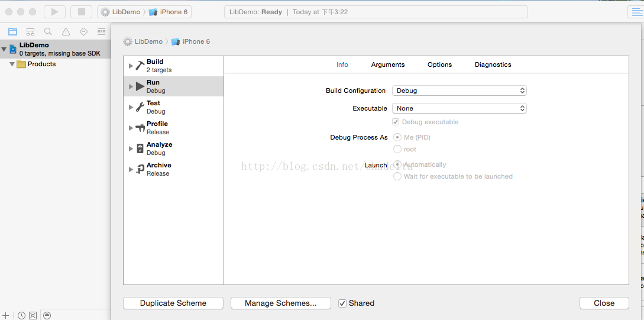The height and width of the screenshot is (320, 644).
Task: Click the add (+) button in navigator footer
Action: pos(6,315)
